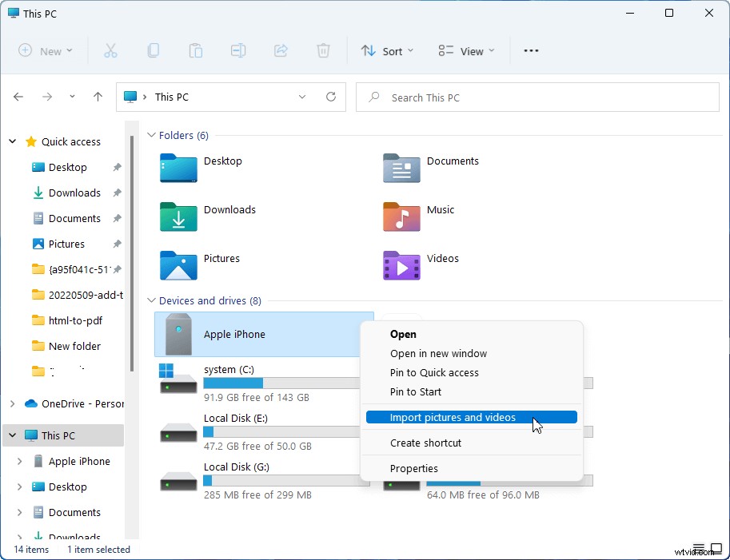Click the Paste clipboard icon
Screen dimensions: 730x560
click(x=196, y=50)
